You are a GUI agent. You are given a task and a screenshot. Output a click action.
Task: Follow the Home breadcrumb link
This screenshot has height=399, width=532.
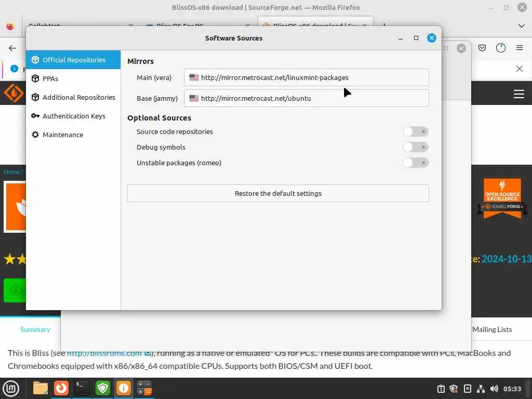pos(11,172)
